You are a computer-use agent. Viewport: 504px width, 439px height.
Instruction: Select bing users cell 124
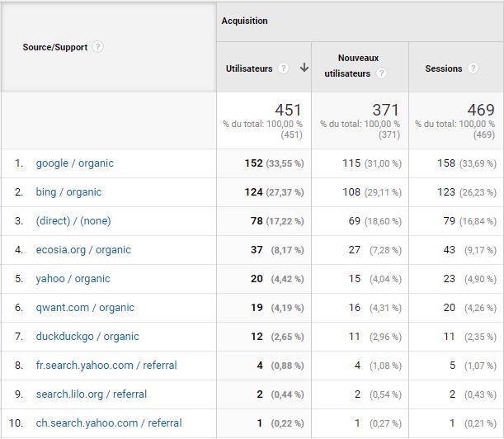click(x=254, y=192)
